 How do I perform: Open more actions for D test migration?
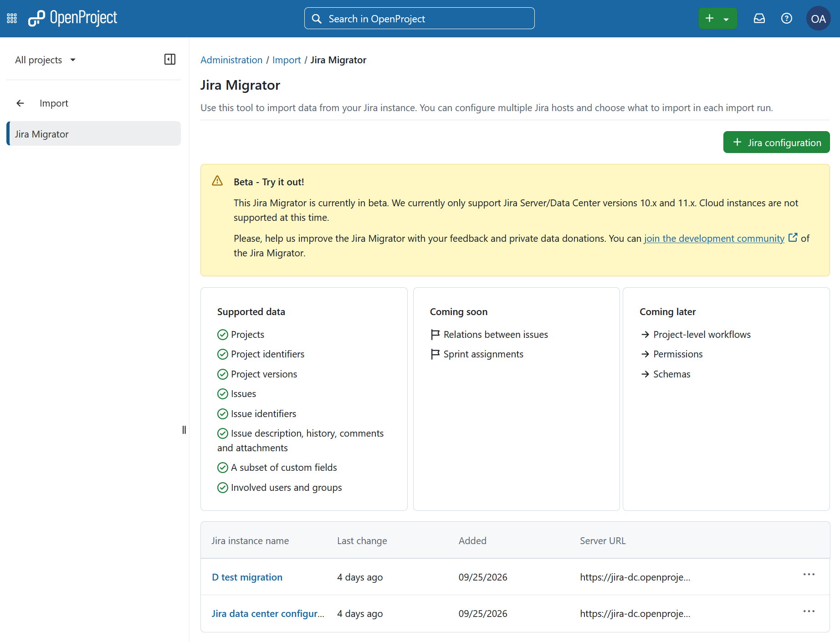[809, 575]
